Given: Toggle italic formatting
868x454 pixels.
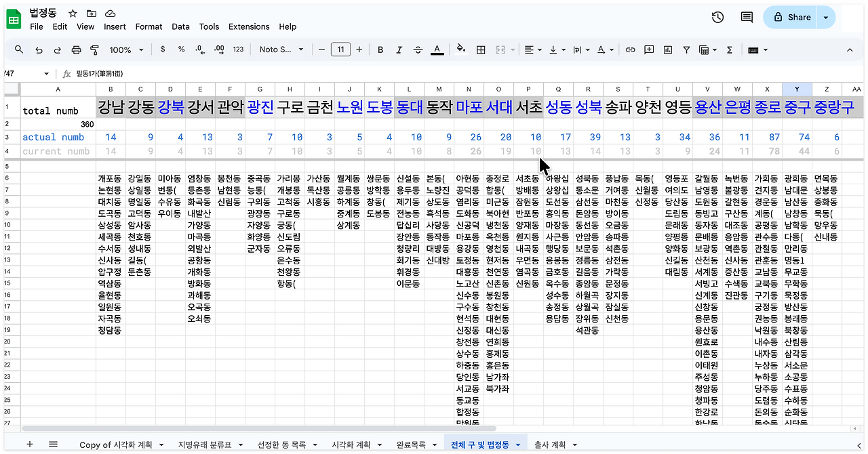Looking at the screenshot, I should 399,49.
